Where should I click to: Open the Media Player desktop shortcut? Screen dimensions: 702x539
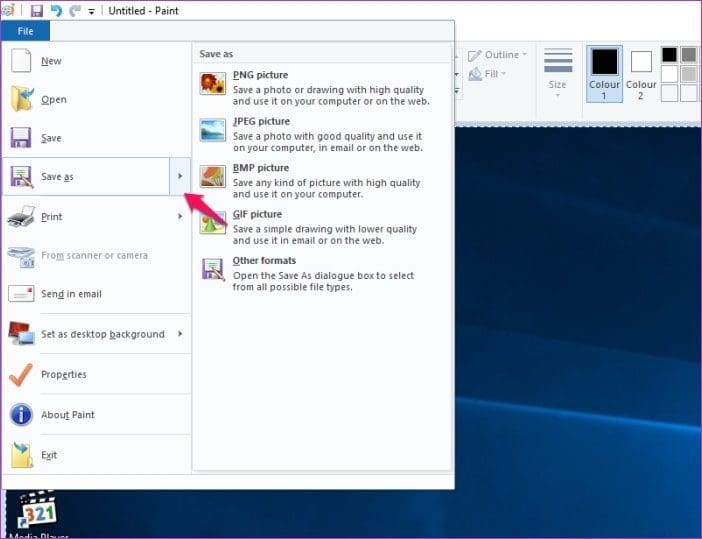38,515
